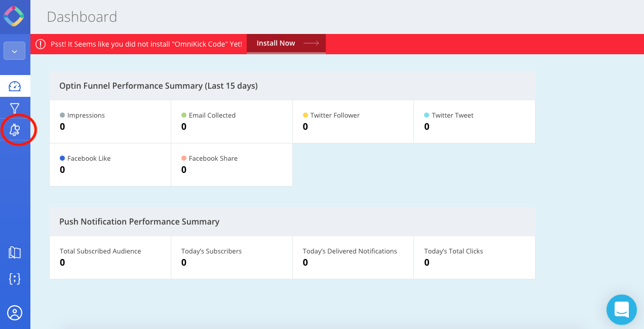
Task: Open the documentation book icon
Action: (15, 252)
